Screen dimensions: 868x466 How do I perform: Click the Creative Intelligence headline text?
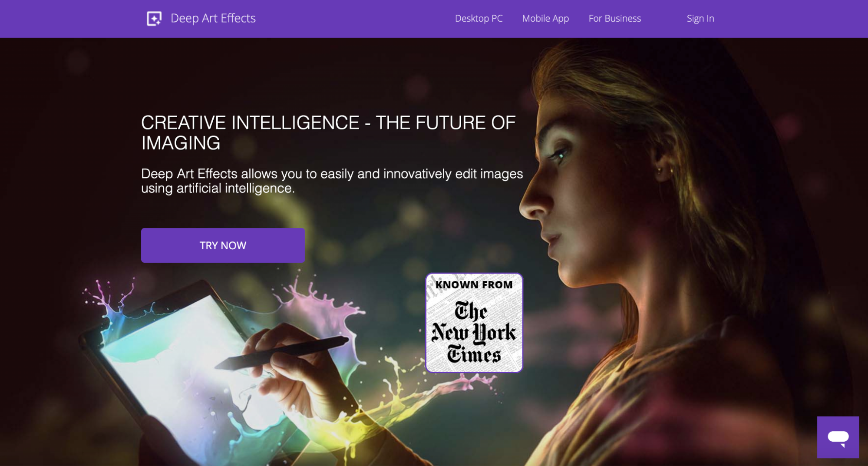tap(328, 133)
